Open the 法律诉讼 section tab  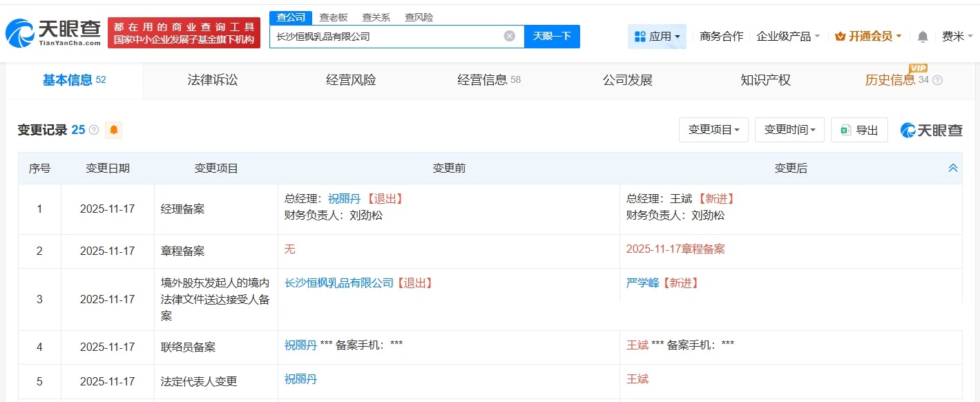point(211,79)
